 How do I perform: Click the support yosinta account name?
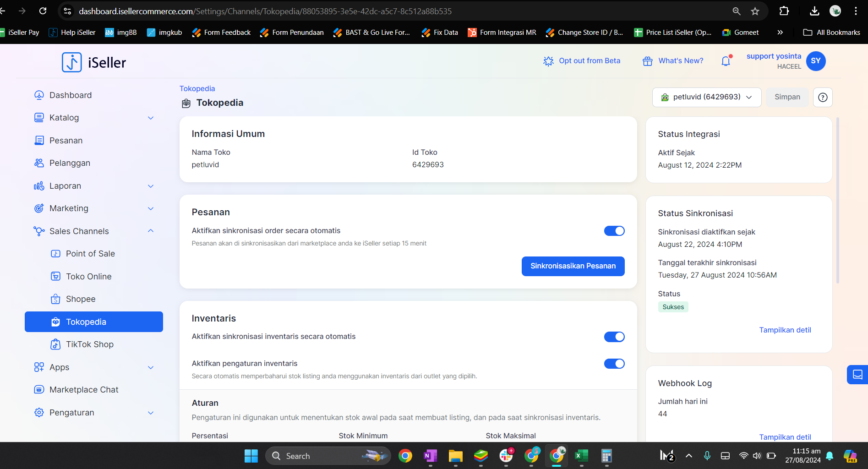coord(774,56)
